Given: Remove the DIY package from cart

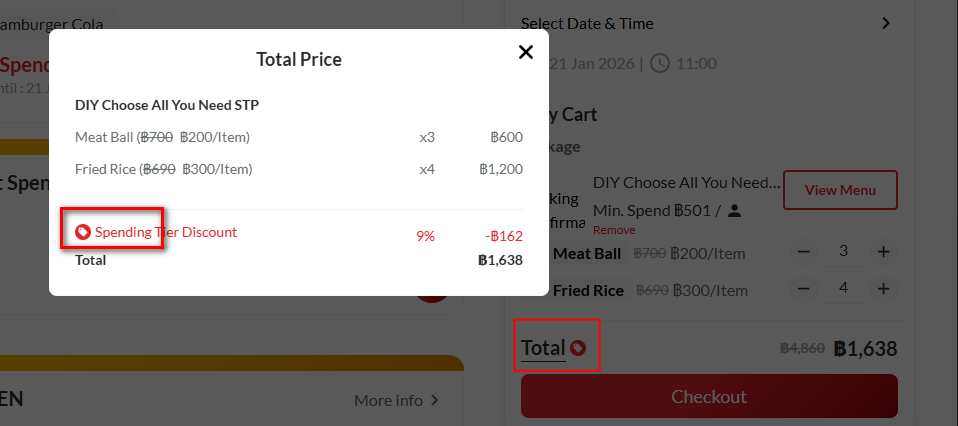Looking at the screenshot, I should 613,229.
